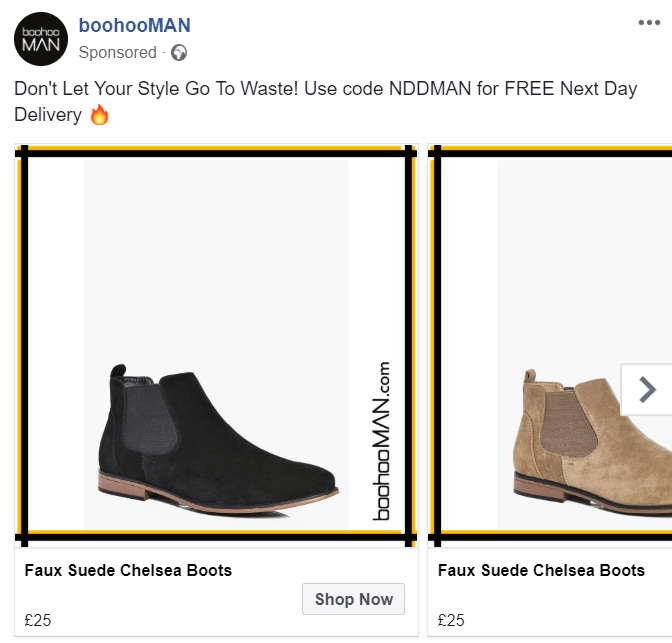Click the word Delivery in the caption
The height and width of the screenshot is (643, 672).
click(48, 115)
